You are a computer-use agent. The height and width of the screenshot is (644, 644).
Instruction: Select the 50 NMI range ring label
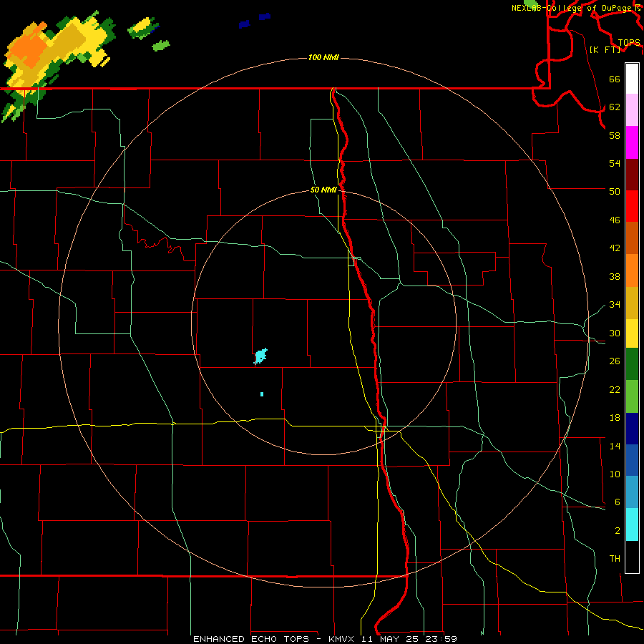(x=323, y=190)
